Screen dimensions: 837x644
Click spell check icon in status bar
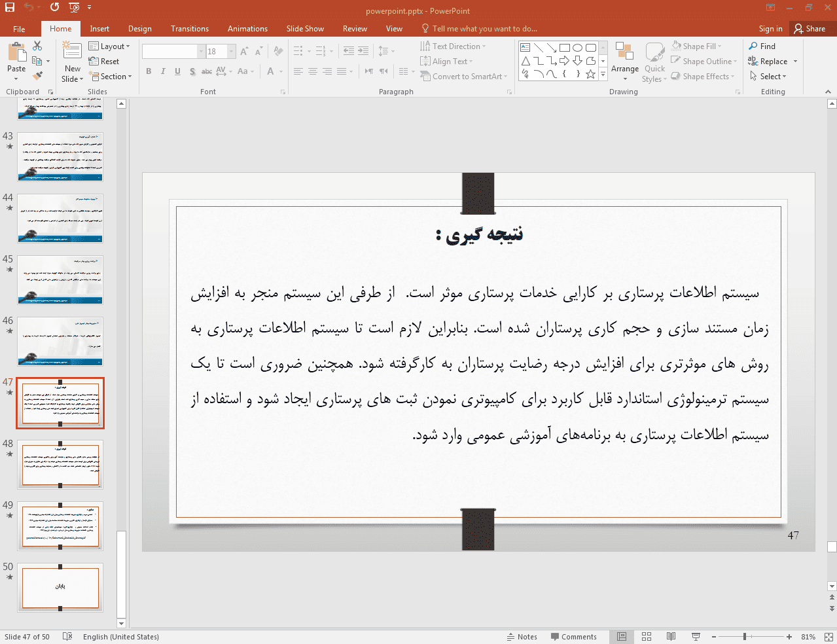click(67, 637)
